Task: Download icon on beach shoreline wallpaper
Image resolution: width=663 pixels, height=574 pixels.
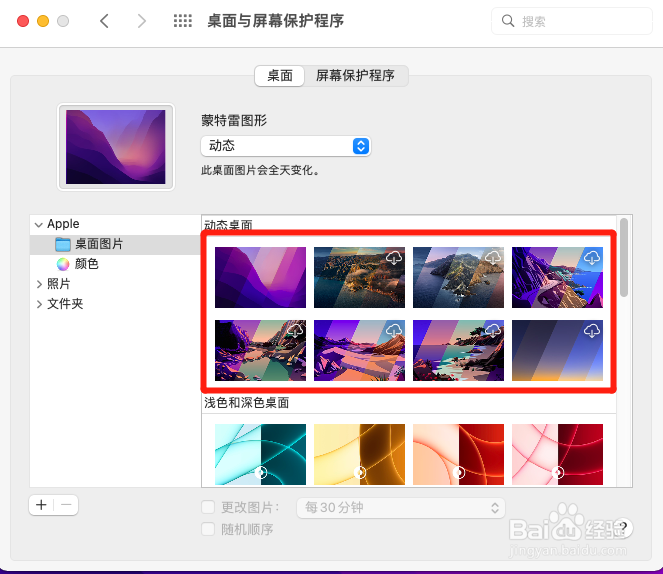Action: [x=493, y=330]
